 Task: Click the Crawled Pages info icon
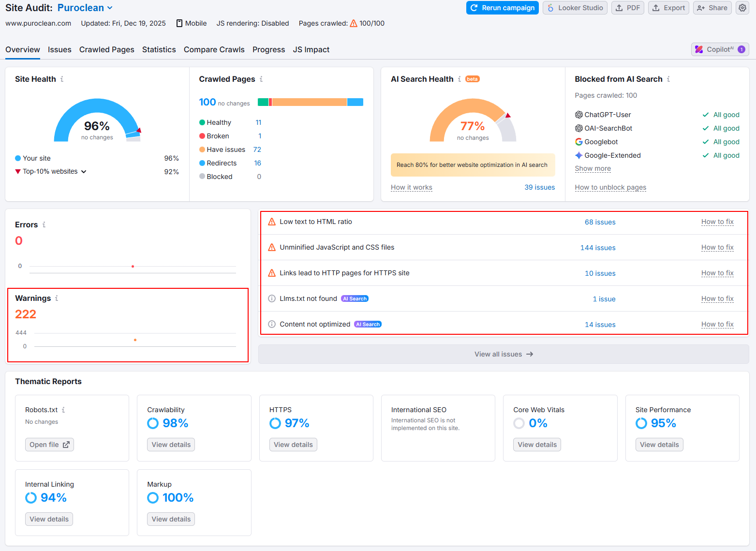coord(261,79)
